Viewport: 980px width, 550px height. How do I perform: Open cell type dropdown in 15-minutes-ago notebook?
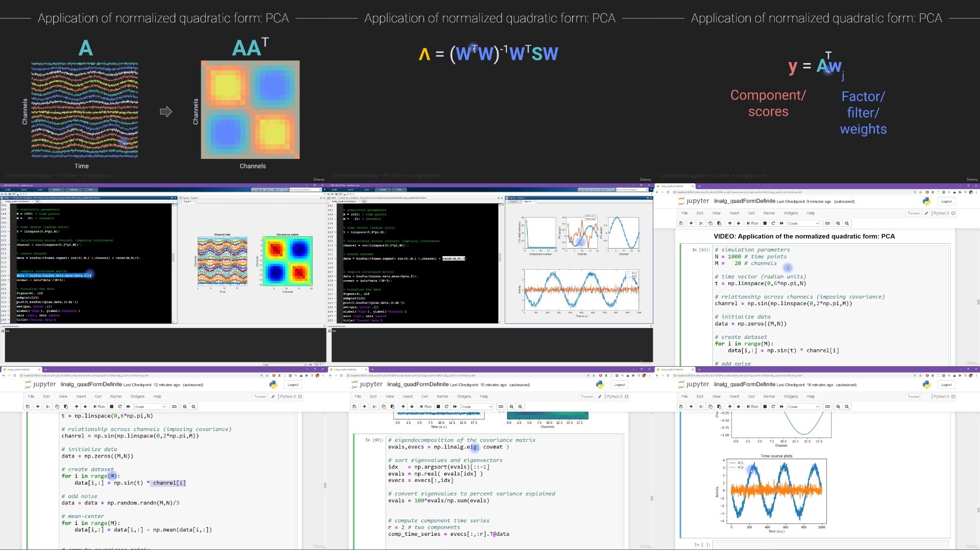coord(476,406)
